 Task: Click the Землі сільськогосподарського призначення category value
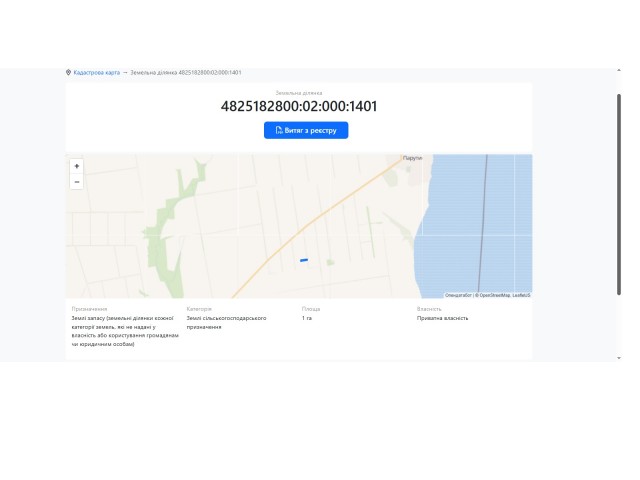226,322
